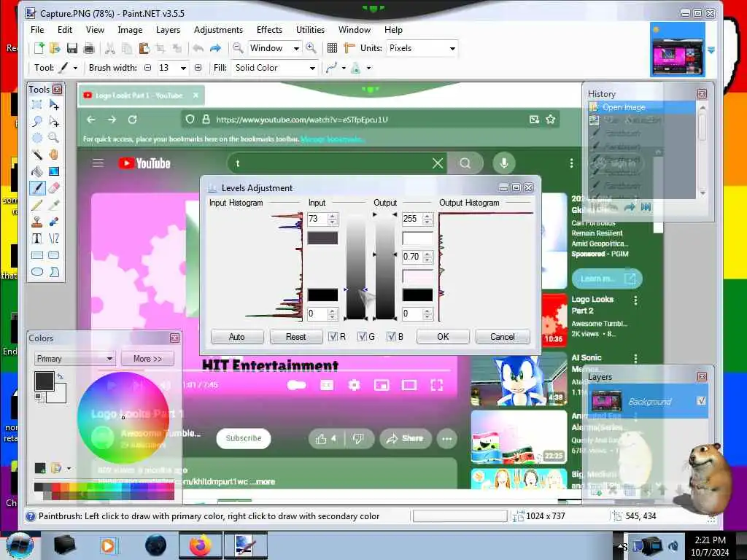747x560 pixels.
Task: Click the Zoom in magnifier icon
Action: pos(311,48)
